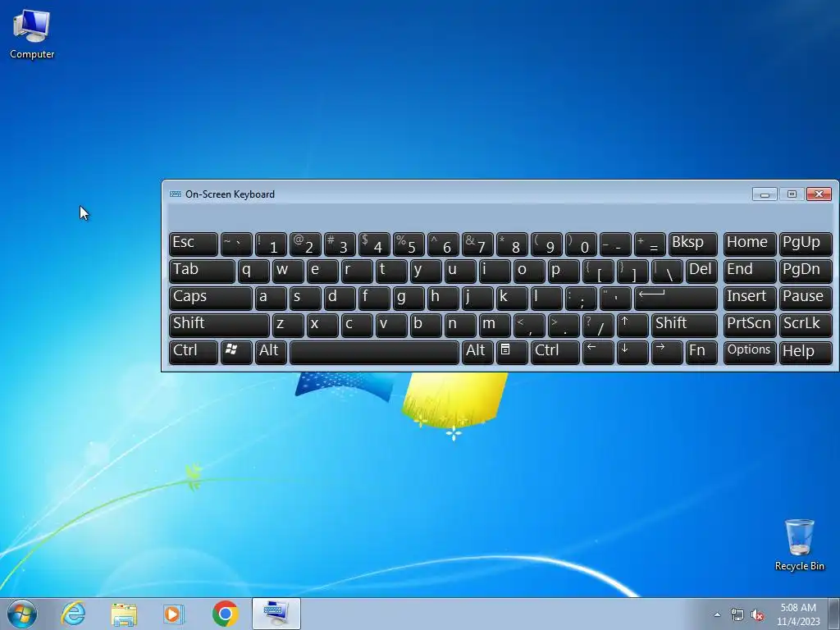The height and width of the screenshot is (630, 840).
Task: Click the a key
Action: click(271, 298)
